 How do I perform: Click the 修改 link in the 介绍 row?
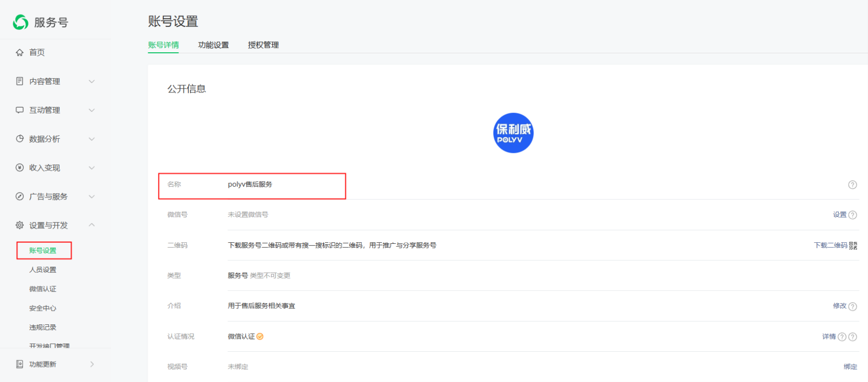840,306
